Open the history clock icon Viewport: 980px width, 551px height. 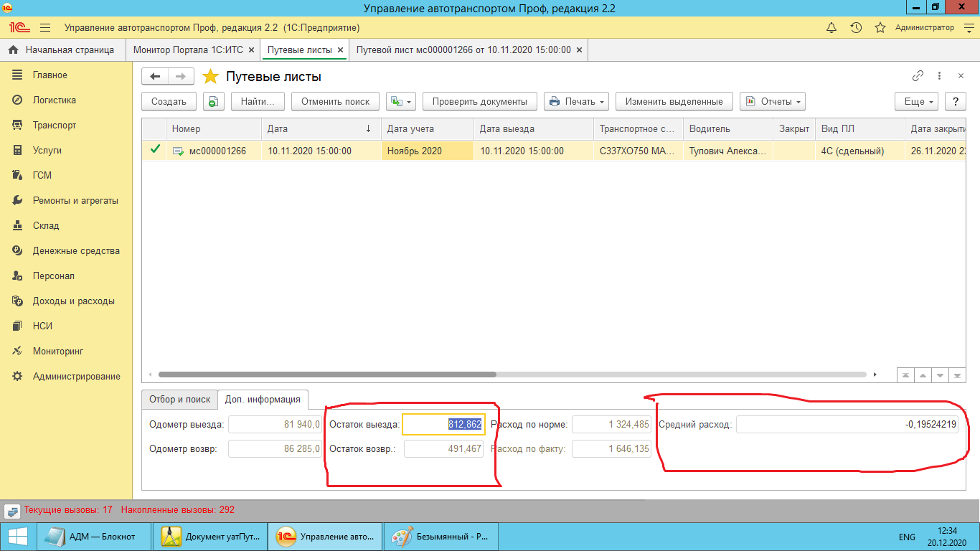[x=856, y=28]
